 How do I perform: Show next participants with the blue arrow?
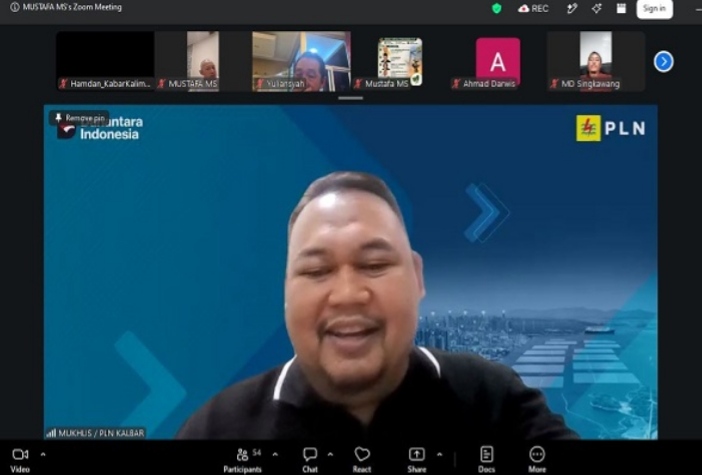[x=663, y=62]
